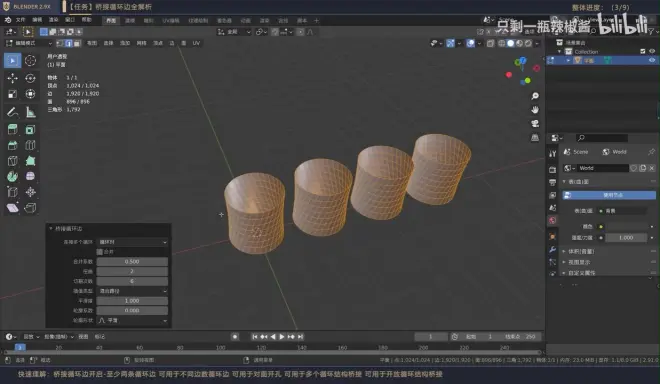Play the timeline animation

(282, 336)
